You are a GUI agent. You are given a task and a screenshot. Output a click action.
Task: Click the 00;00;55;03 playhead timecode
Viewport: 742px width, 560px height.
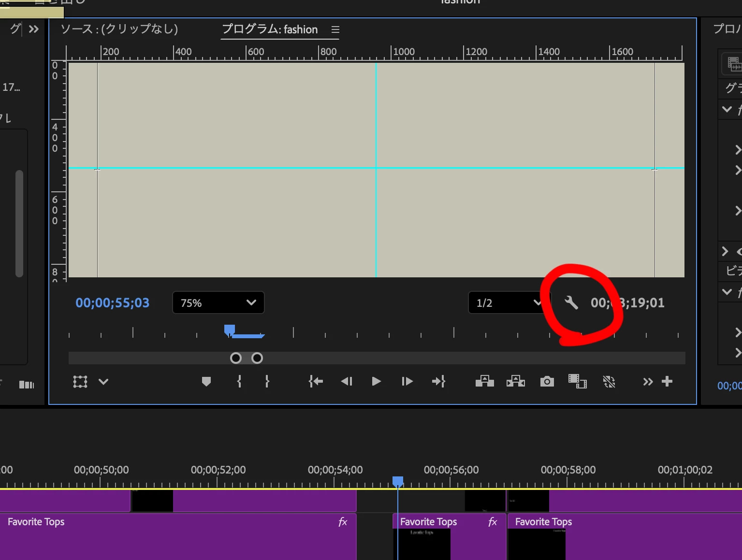coord(113,303)
